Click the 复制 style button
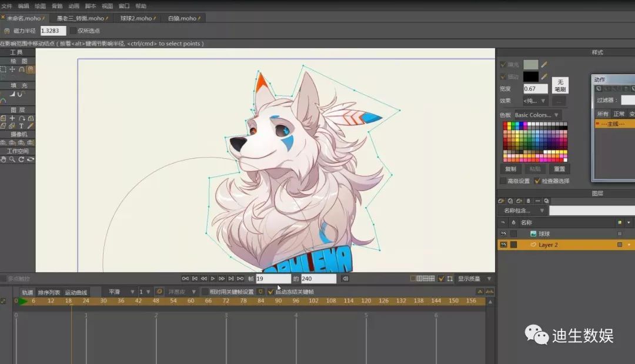This screenshot has height=364, width=635. pos(510,169)
